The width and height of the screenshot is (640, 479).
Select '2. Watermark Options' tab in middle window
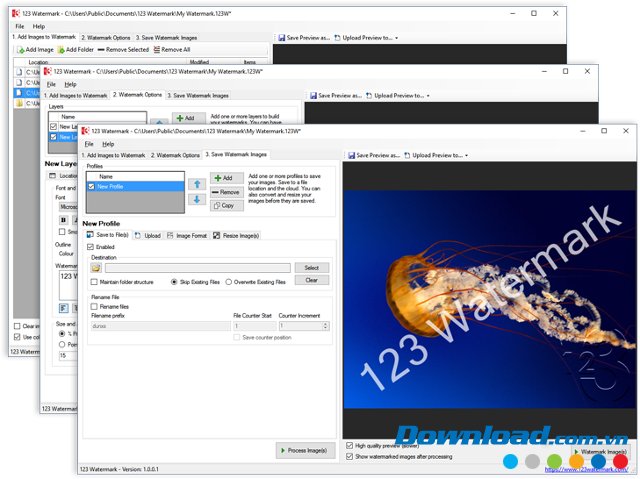pyautogui.click(x=137, y=95)
